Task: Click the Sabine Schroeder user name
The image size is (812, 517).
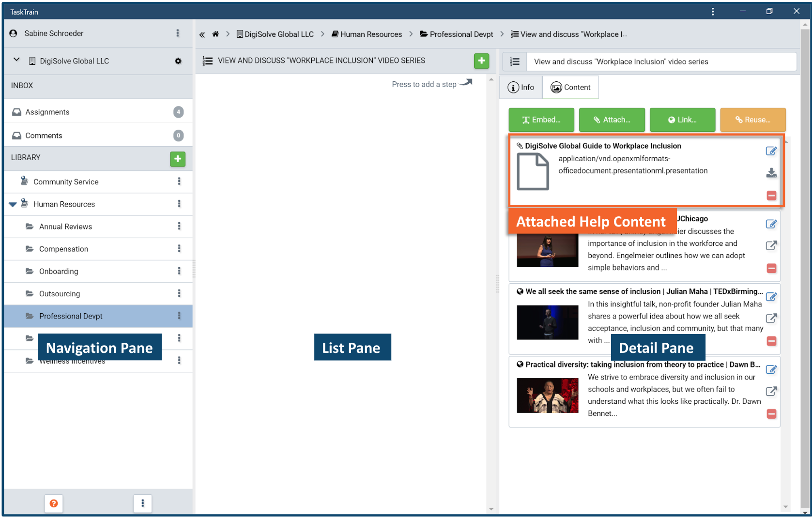Action: 54,33
